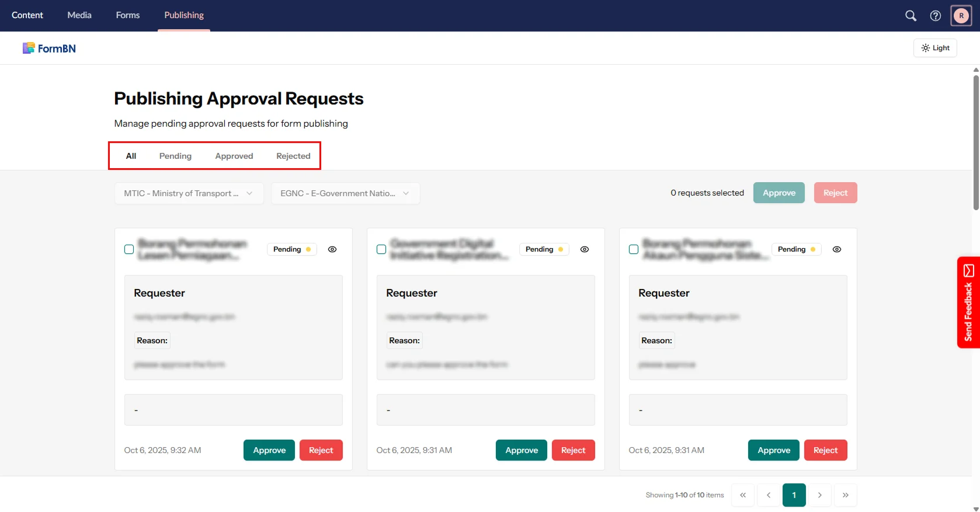Jump to last page double arrow

(845, 495)
